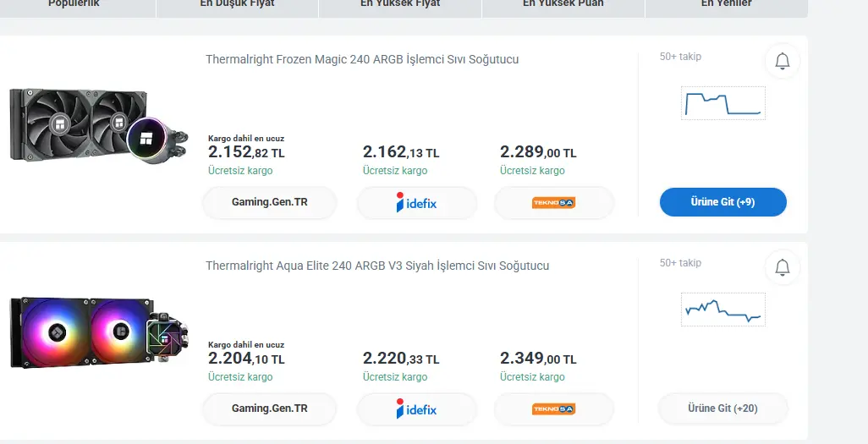Open Teknosa store offer for Frozen Magic 240
The image size is (868, 444).
(554, 203)
